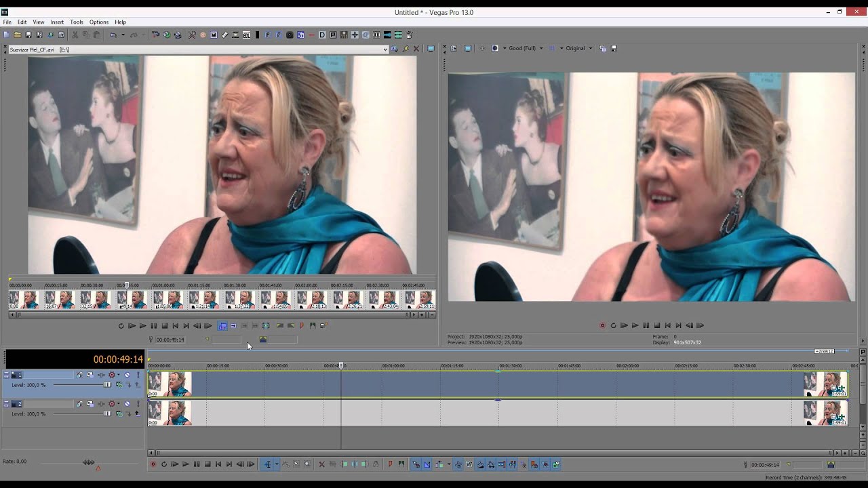Open the Edit menu

point(22,22)
